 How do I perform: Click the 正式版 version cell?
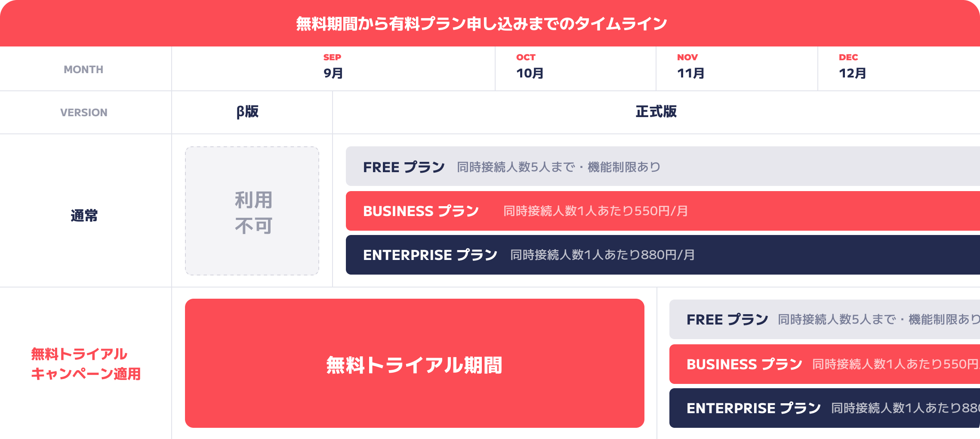pos(656,112)
